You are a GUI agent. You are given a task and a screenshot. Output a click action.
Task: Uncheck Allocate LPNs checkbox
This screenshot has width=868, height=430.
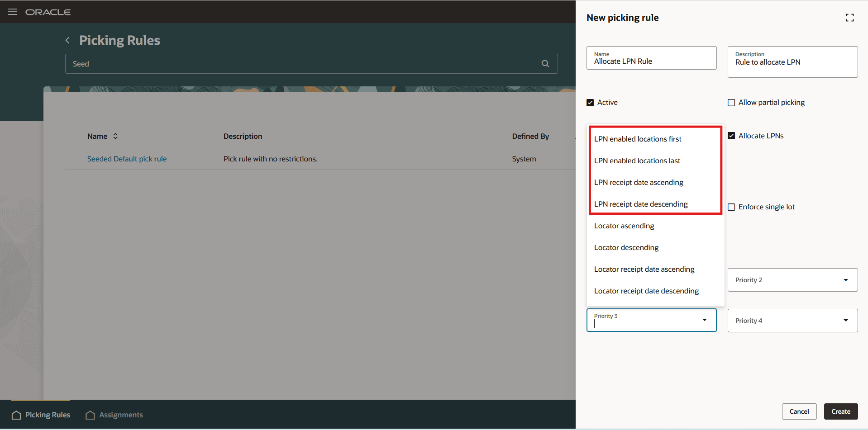[731, 136]
